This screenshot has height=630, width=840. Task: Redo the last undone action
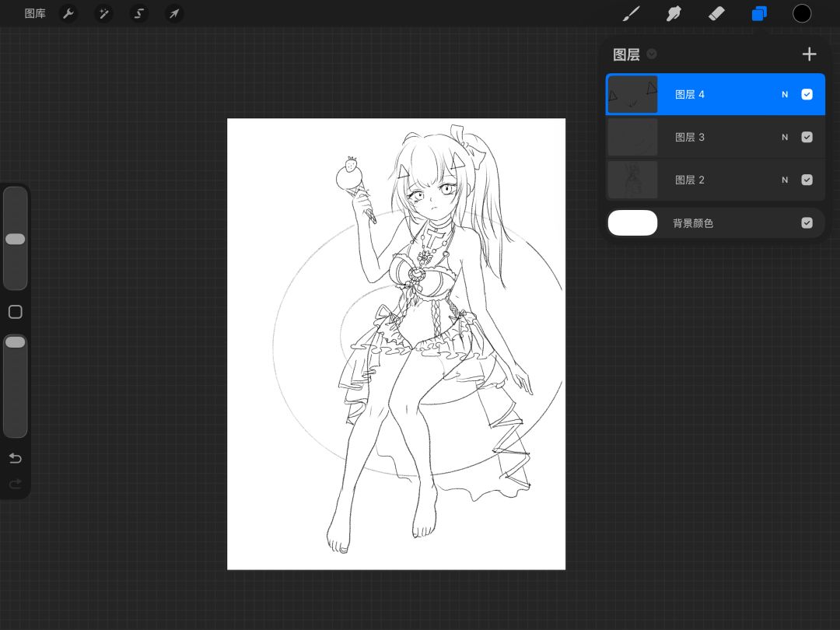[15, 484]
